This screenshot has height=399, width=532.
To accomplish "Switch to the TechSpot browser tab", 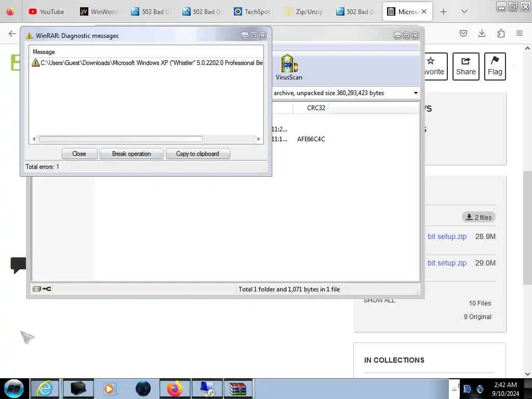I will [252, 11].
